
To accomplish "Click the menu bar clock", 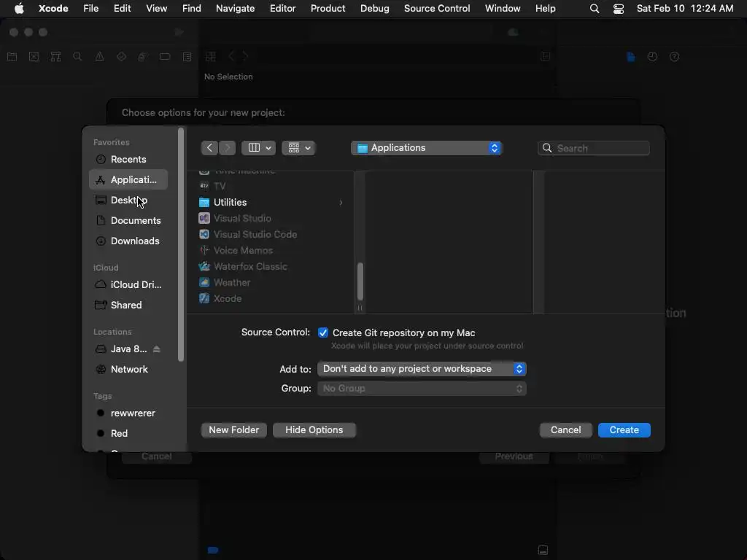I will [684, 9].
